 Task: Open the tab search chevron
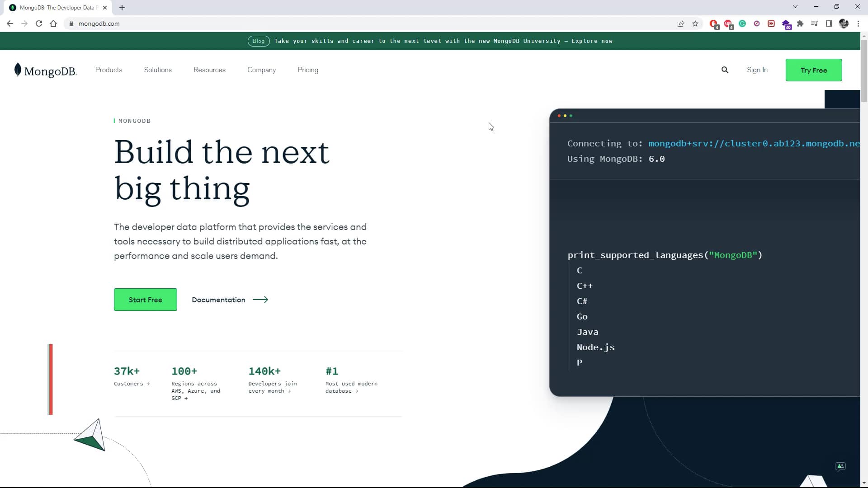click(795, 6)
